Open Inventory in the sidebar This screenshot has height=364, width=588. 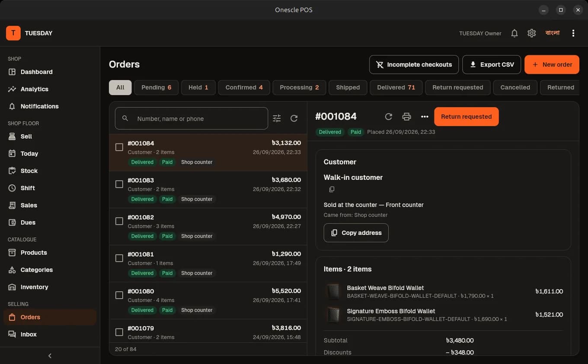[x=50, y=287]
